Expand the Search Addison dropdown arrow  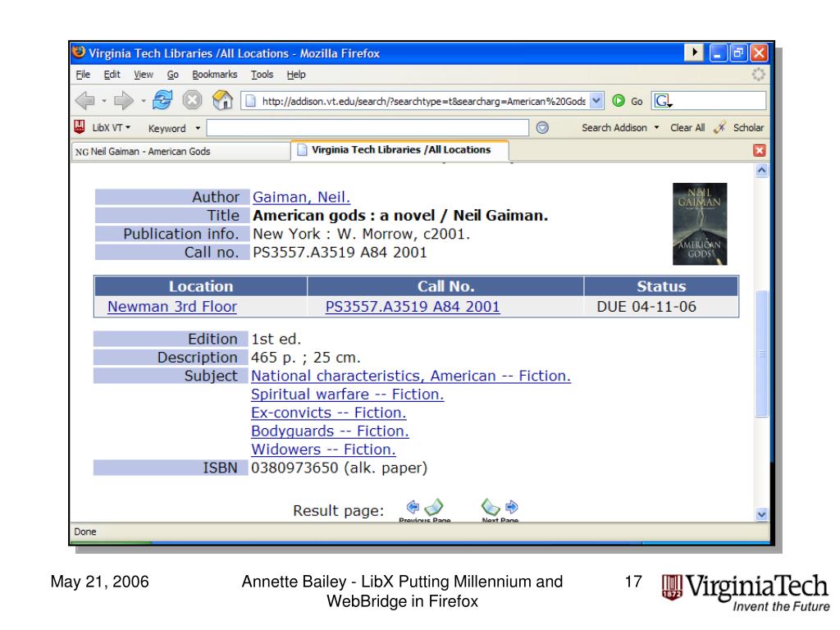coord(656,127)
